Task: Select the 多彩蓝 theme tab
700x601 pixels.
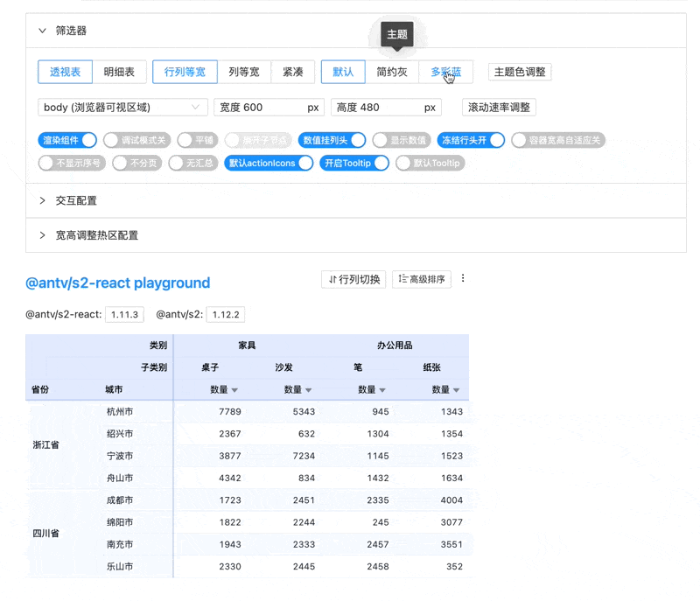Action: pos(448,72)
